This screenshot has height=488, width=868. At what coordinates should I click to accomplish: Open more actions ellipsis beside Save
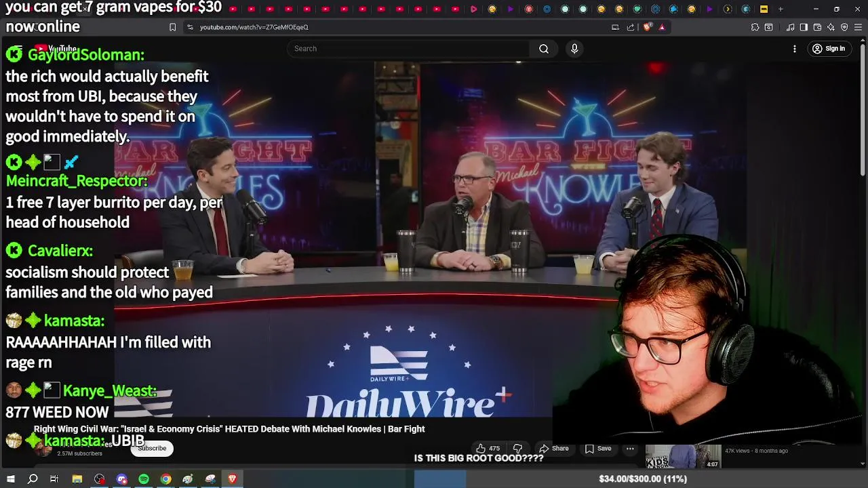630,449
